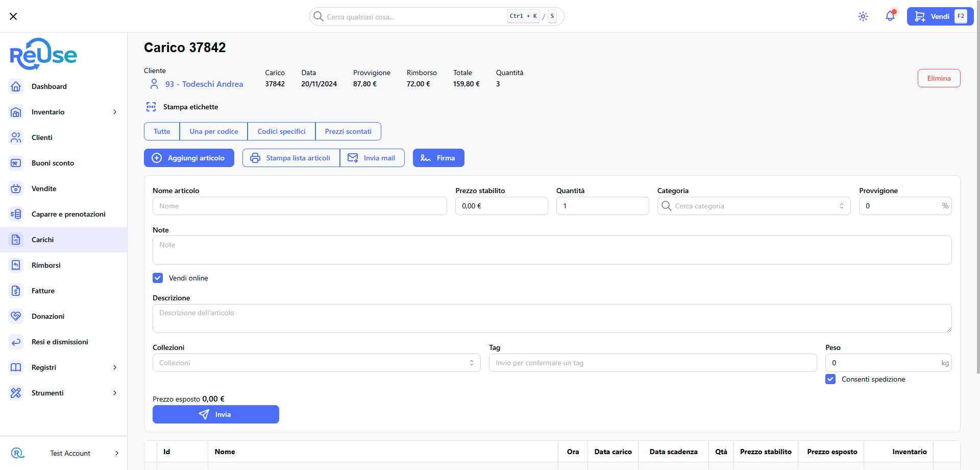Open the Dashboard home icon
The width and height of the screenshot is (980, 470).
click(16, 86)
